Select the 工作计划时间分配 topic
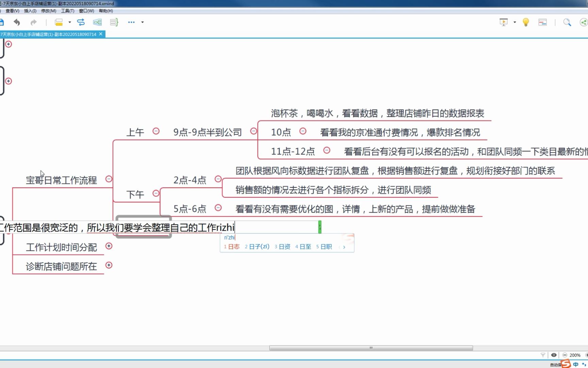The width and height of the screenshot is (588, 368). [x=61, y=247]
